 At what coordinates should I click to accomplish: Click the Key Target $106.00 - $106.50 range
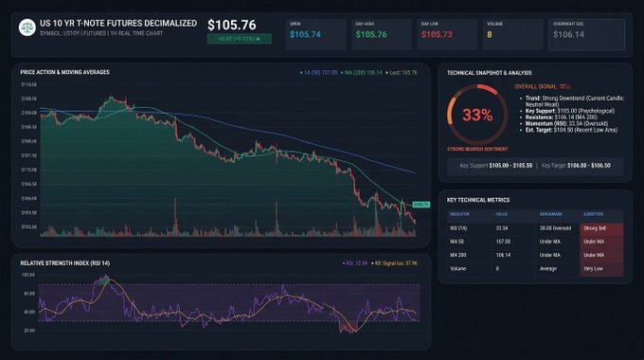[x=576, y=166]
